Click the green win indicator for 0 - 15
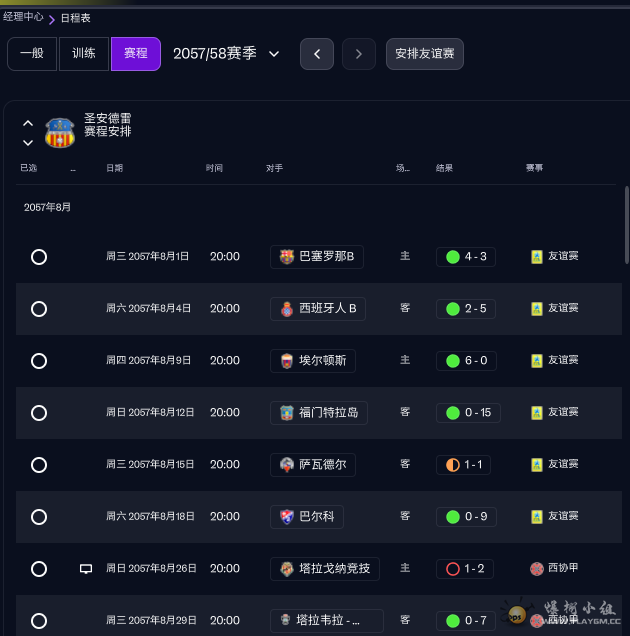Viewport: 630px width, 636px height. (453, 413)
